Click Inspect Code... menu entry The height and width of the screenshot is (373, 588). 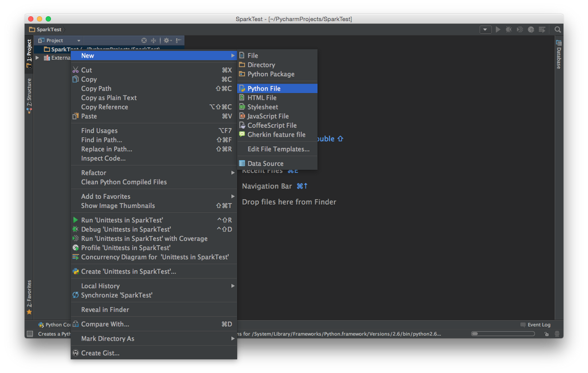tap(154, 158)
